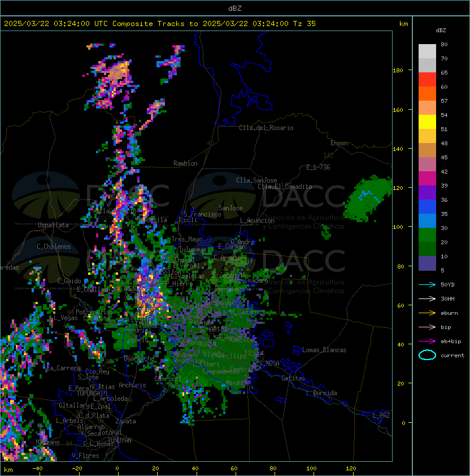The width and height of the screenshot is (470, 476).
Task: Pick the light gray 70–80 dBZ swatch
Action: tap(427, 51)
